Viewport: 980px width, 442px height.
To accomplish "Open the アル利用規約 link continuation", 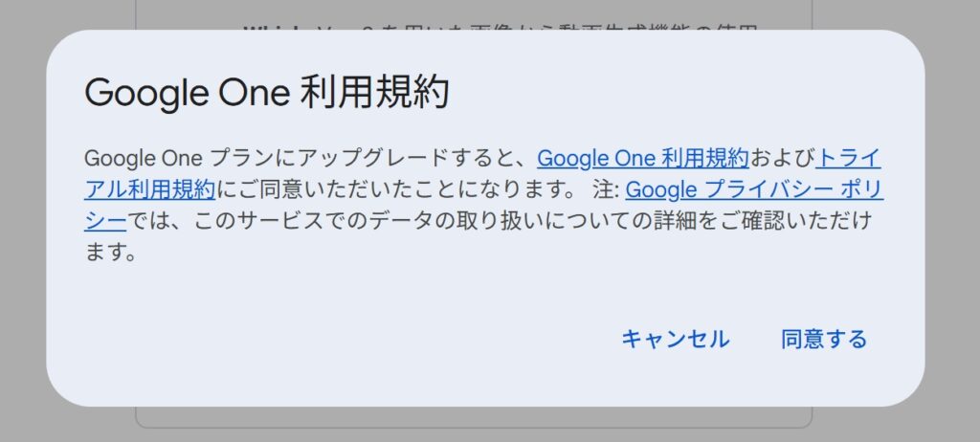I will point(150,189).
